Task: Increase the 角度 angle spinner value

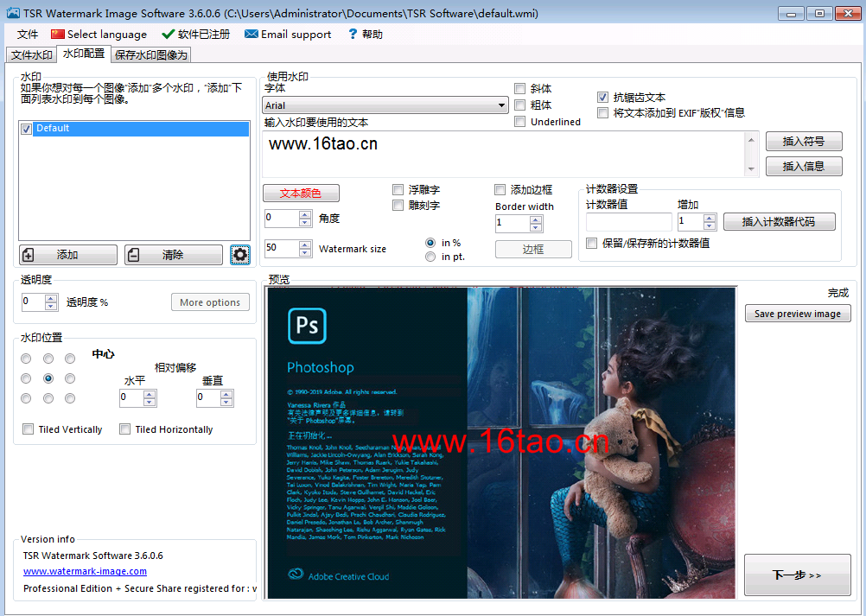Action: [x=305, y=214]
